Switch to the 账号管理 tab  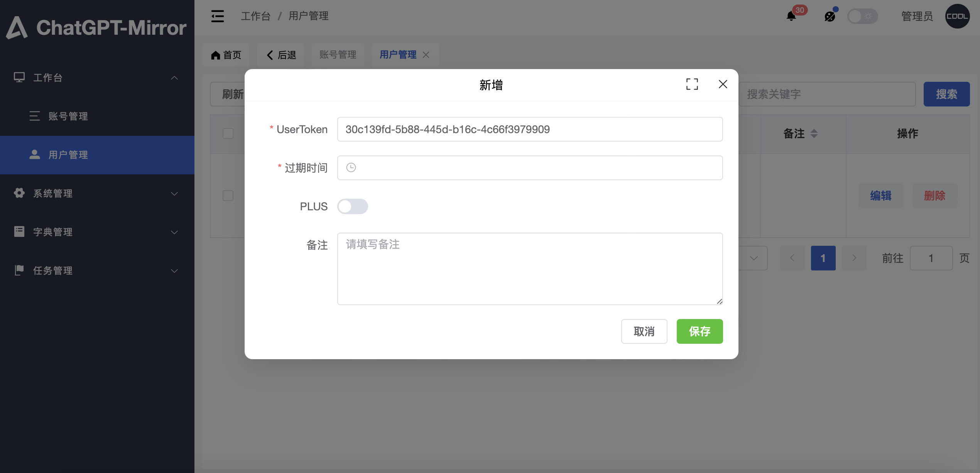pyautogui.click(x=338, y=55)
